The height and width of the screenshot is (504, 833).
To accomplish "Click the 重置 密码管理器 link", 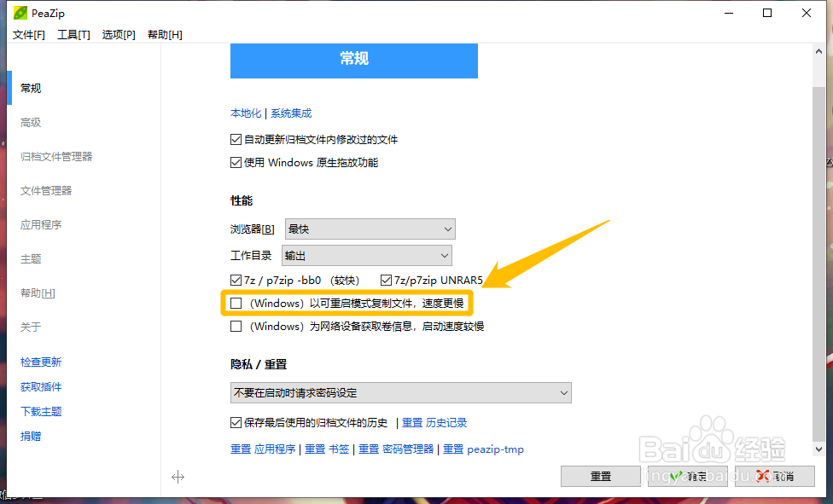I will [396, 449].
